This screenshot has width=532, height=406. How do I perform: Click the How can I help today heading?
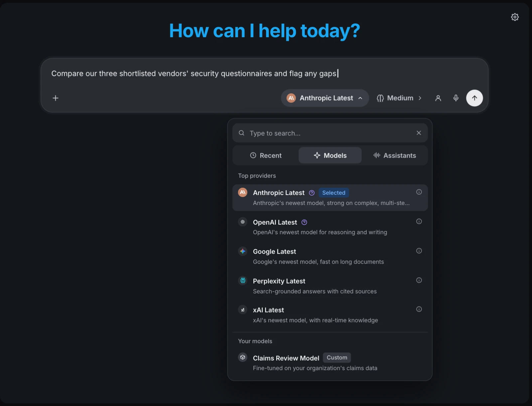click(x=265, y=31)
